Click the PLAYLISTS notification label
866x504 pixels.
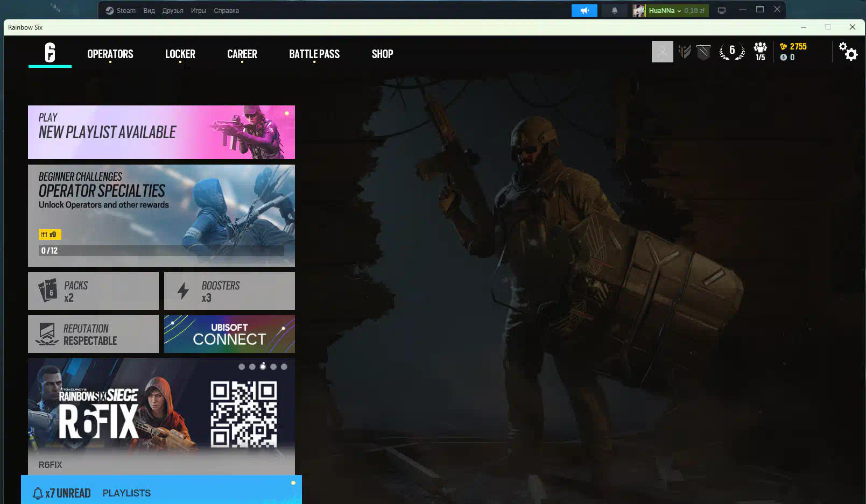pos(126,493)
